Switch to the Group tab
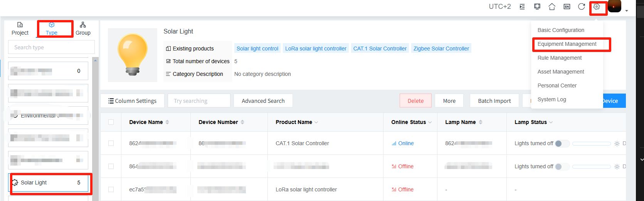 click(83, 29)
